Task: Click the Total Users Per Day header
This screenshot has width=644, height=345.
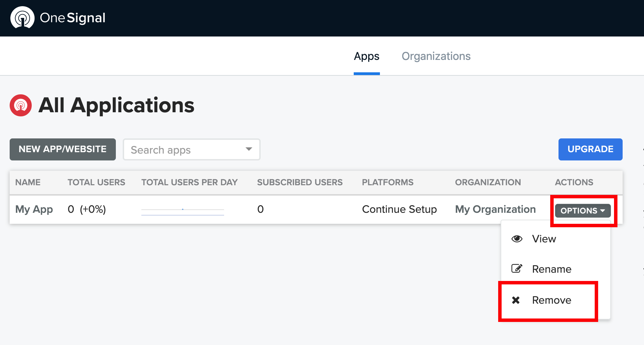Action: [x=190, y=182]
